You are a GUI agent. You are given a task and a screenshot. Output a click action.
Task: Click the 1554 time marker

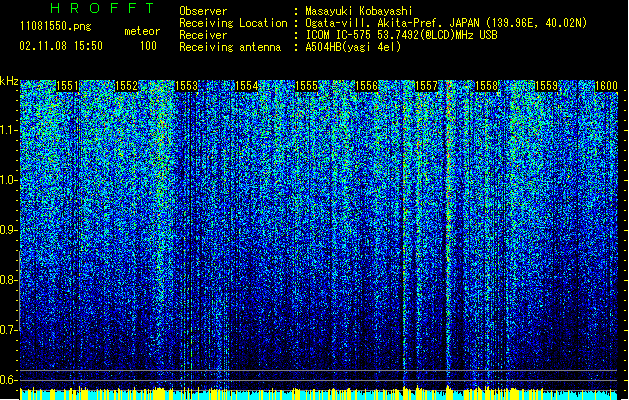point(247,86)
